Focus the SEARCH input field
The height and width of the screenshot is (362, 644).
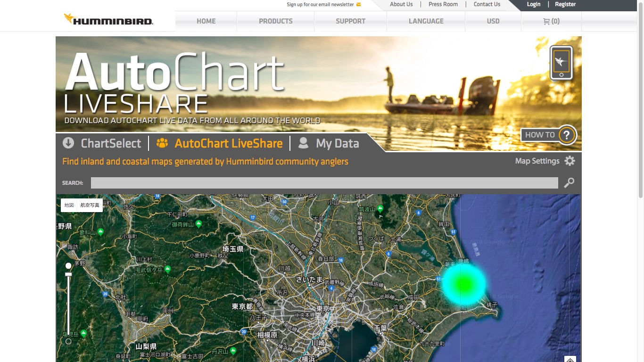click(324, 183)
